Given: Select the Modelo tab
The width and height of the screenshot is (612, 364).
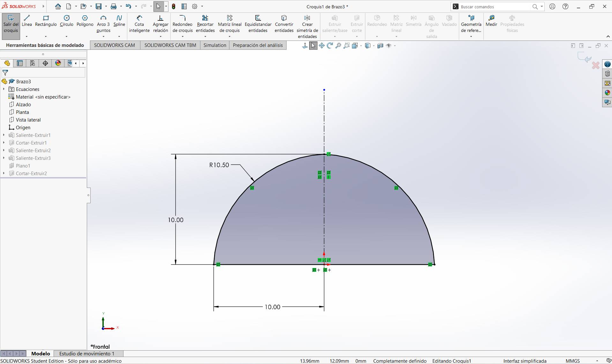Looking at the screenshot, I should coord(41,353).
